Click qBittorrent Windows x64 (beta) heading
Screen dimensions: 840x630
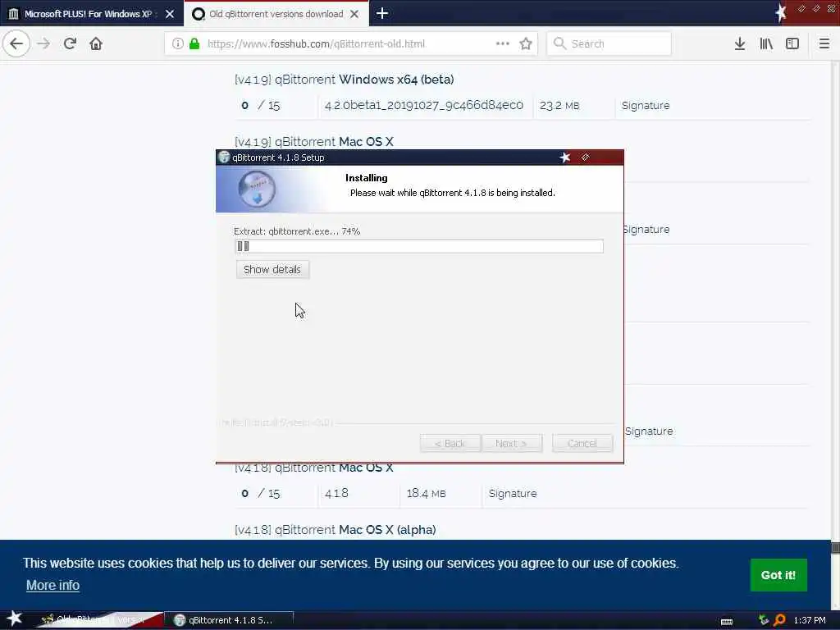[x=344, y=80]
